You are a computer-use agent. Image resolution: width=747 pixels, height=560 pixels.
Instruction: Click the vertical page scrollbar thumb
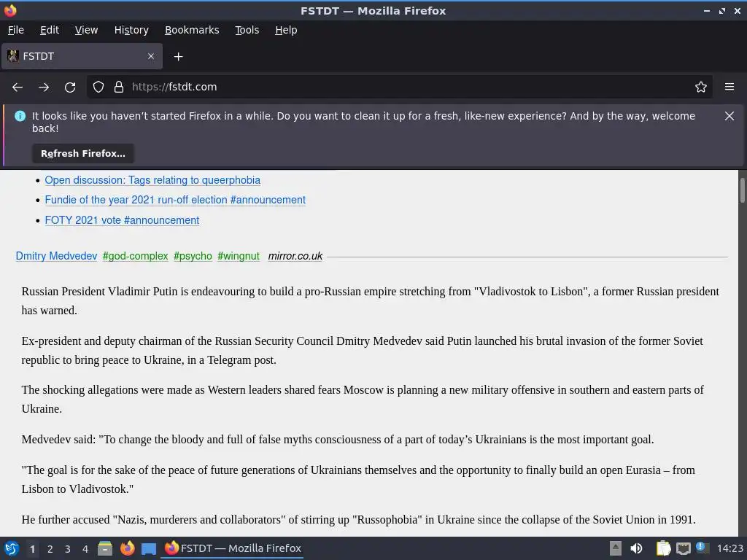tap(742, 190)
